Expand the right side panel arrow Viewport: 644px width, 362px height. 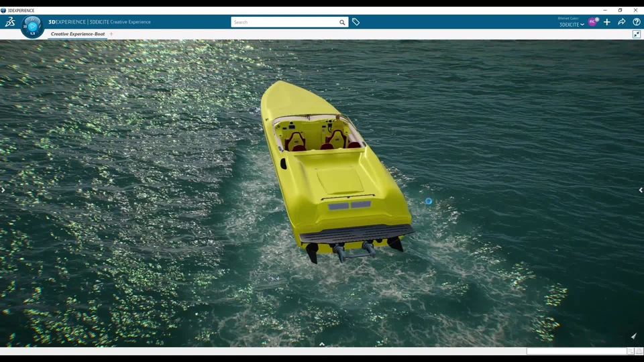click(641, 190)
